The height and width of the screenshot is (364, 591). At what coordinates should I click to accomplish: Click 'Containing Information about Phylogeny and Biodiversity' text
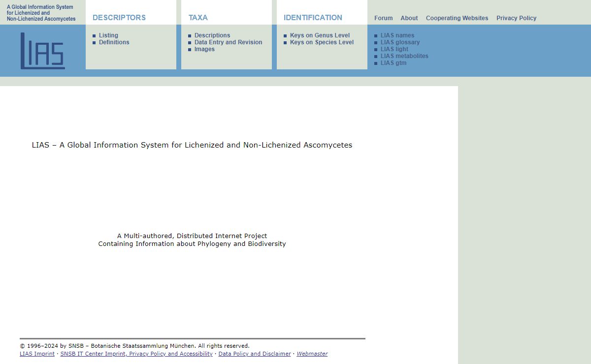[x=192, y=244]
